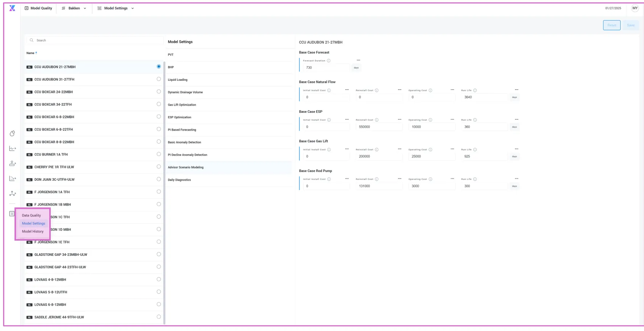Screen dimensions: 644x331
Task: Open three-dot menu for Gas Lift Initial Install Cost
Action: point(347,149)
